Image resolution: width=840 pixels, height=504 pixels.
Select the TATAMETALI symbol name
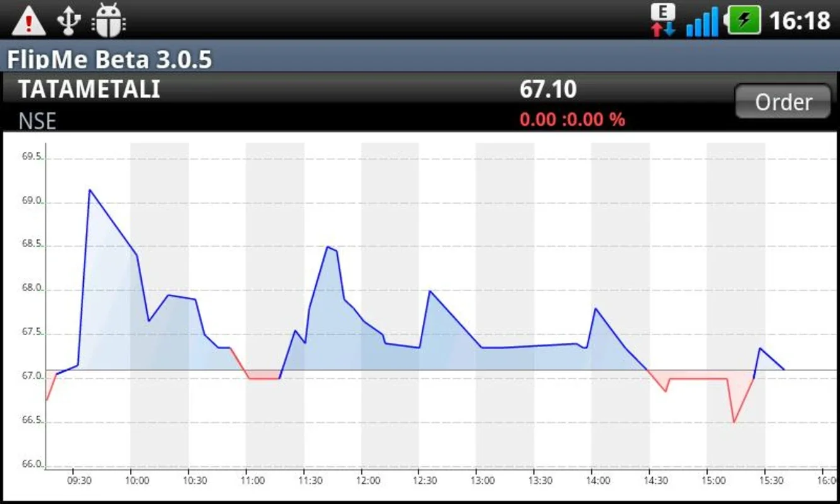coord(89,89)
